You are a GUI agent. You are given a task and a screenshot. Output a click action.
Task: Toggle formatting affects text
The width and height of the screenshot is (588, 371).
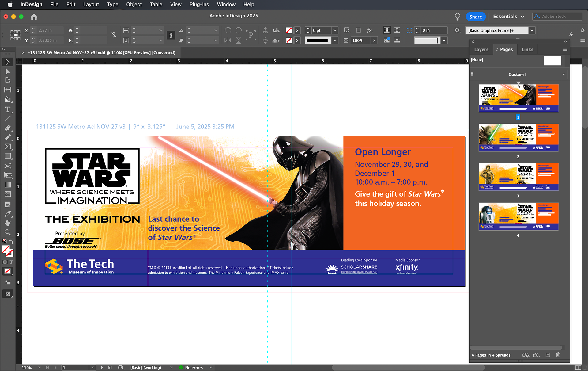coord(11,262)
